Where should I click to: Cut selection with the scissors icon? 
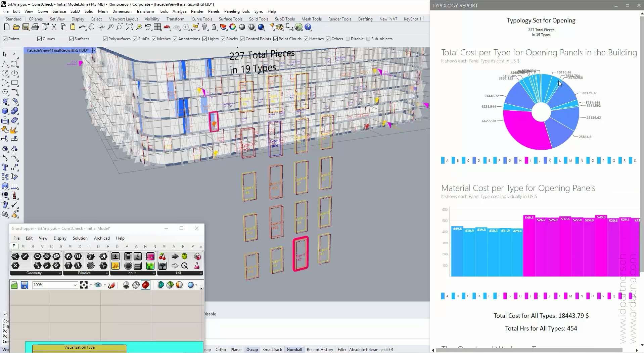[x=54, y=27]
